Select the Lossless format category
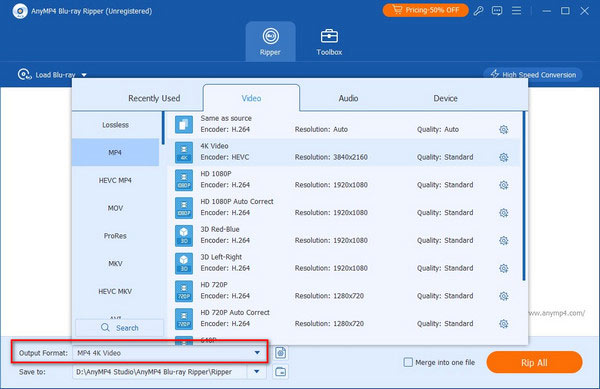The image size is (600, 389). (x=116, y=125)
